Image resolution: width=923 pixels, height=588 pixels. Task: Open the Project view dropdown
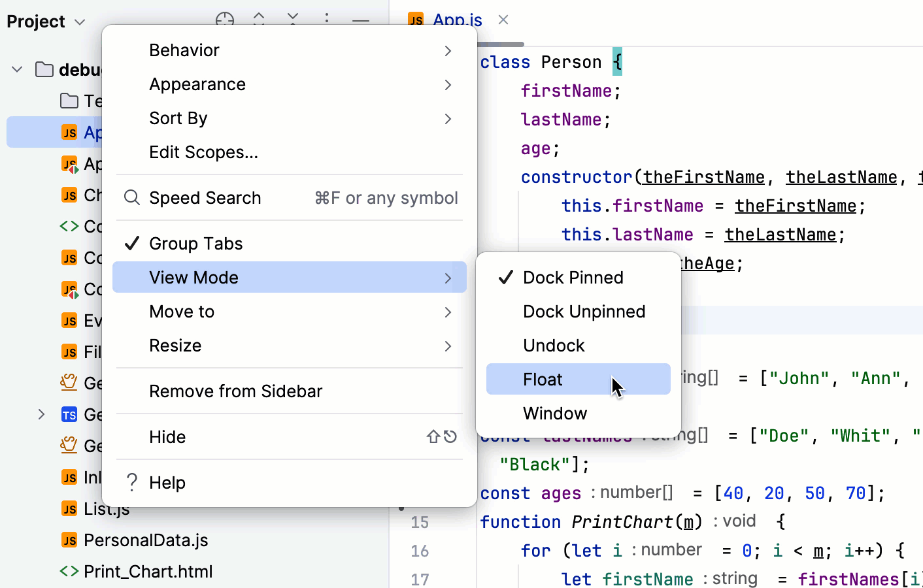[x=46, y=22]
